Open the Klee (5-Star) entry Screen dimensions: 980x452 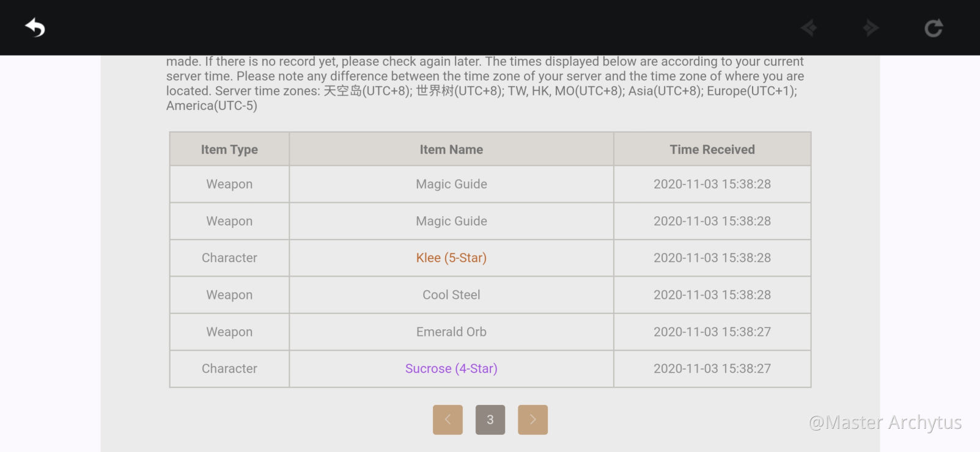pyautogui.click(x=451, y=258)
